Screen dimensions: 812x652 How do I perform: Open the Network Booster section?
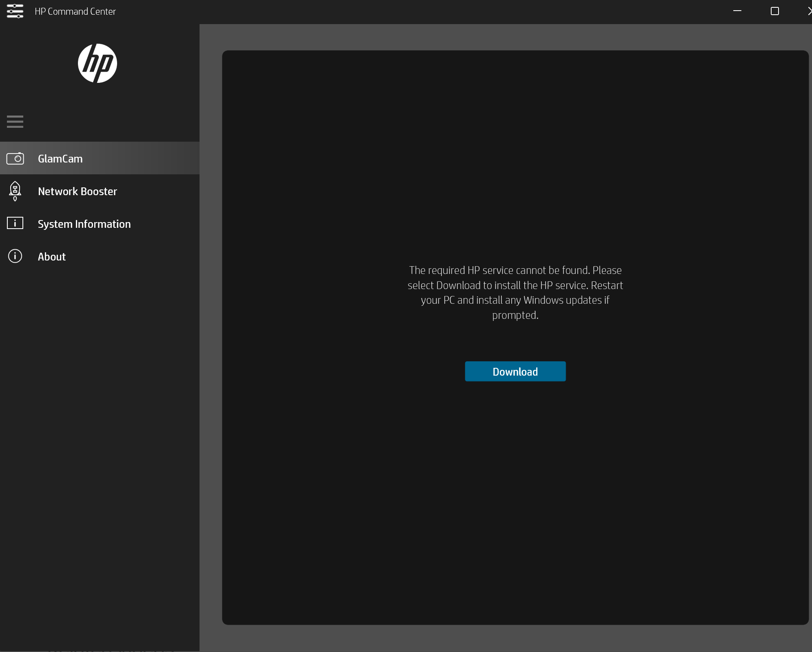100,191
